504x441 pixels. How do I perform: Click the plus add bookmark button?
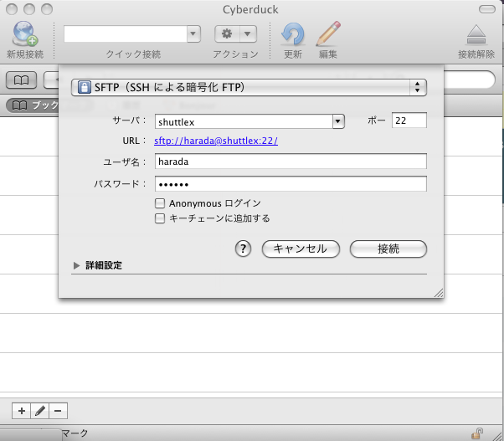pos(21,411)
